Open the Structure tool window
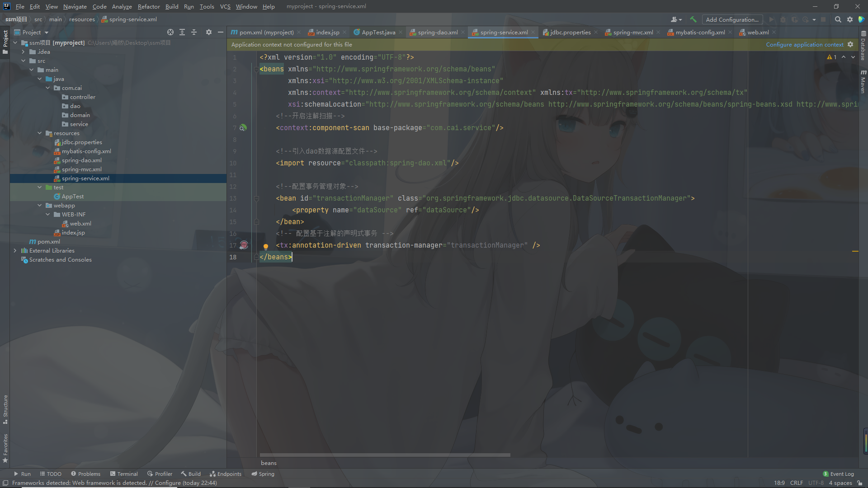868x488 pixels. (5, 408)
